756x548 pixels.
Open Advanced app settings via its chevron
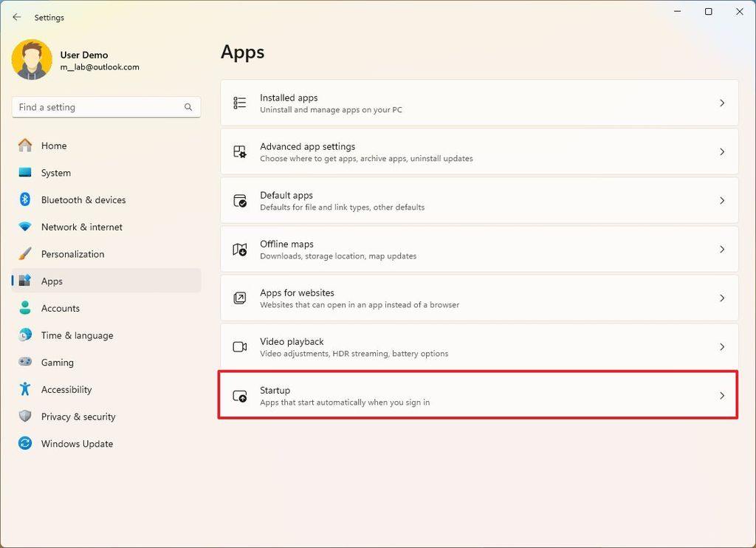pos(722,151)
